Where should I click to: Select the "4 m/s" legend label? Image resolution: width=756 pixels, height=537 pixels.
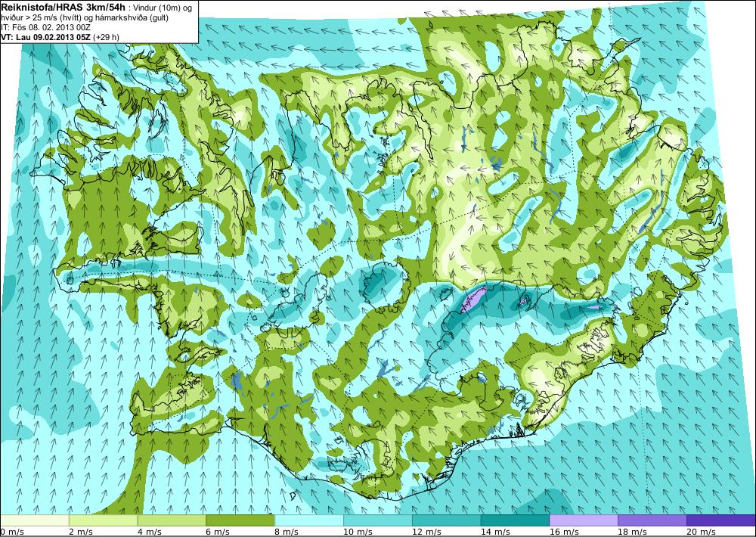tap(150, 532)
